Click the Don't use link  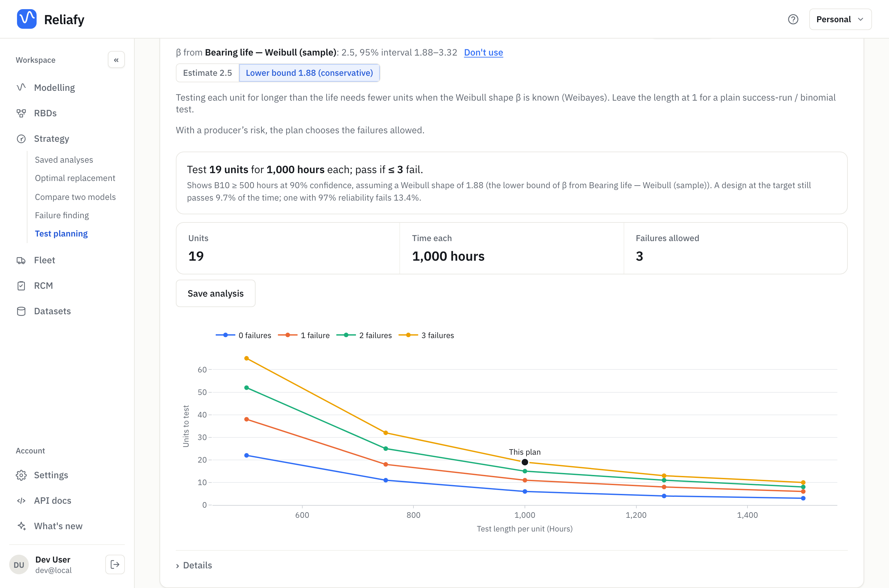coord(483,52)
